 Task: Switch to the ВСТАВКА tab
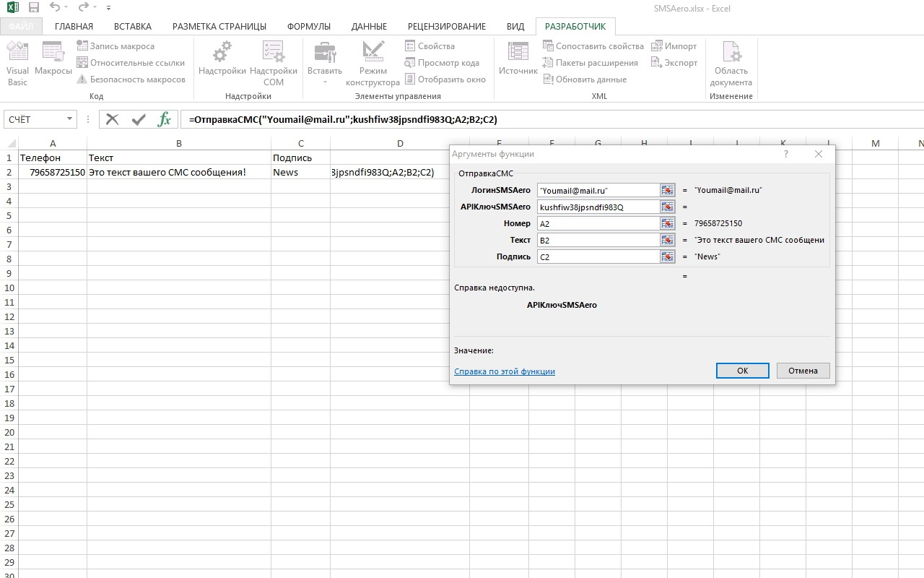click(133, 27)
